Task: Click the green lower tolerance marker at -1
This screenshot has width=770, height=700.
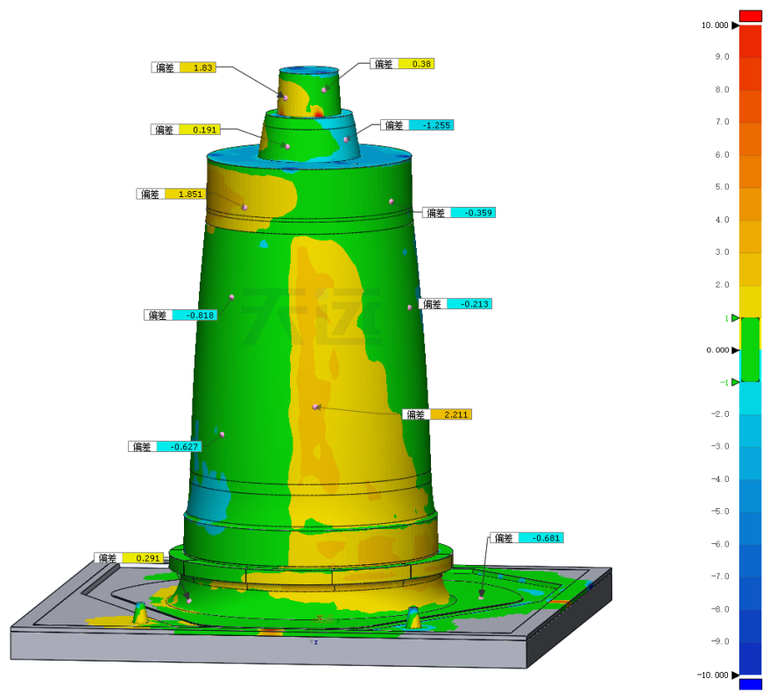Action: click(736, 382)
